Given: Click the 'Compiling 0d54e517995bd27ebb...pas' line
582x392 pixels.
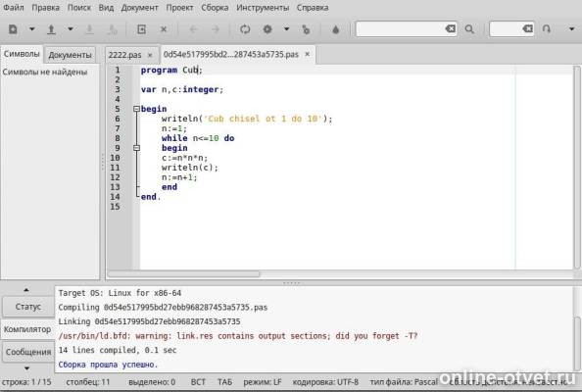Looking at the screenshot, I should point(163,308).
